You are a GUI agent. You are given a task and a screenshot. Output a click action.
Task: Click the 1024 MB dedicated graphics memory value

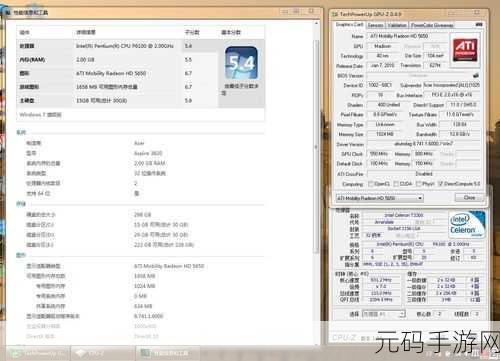click(145, 286)
